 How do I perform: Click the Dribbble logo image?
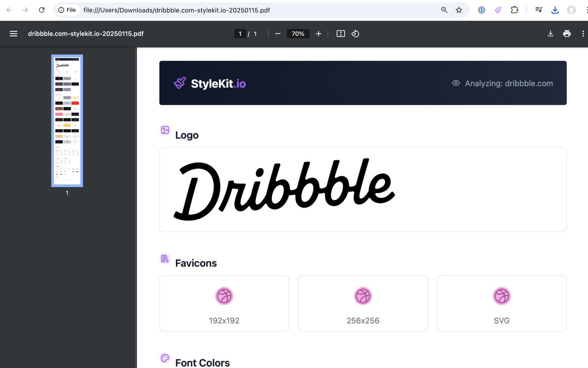(x=284, y=189)
